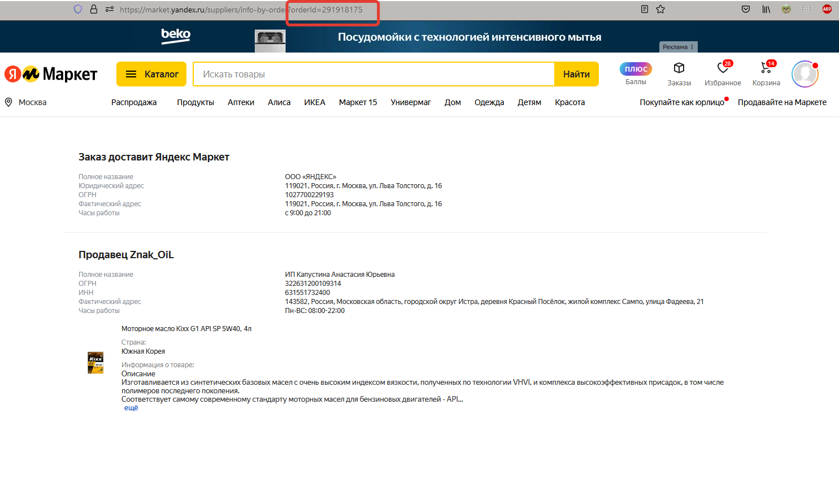Image resolution: width=839 pixels, height=504 pixels.
Task: Open Алиса category
Action: pos(279,102)
